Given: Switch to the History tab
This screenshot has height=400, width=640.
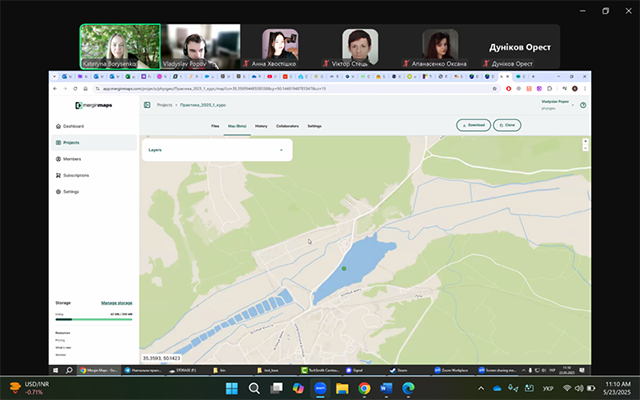Looking at the screenshot, I should [x=261, y=126].
